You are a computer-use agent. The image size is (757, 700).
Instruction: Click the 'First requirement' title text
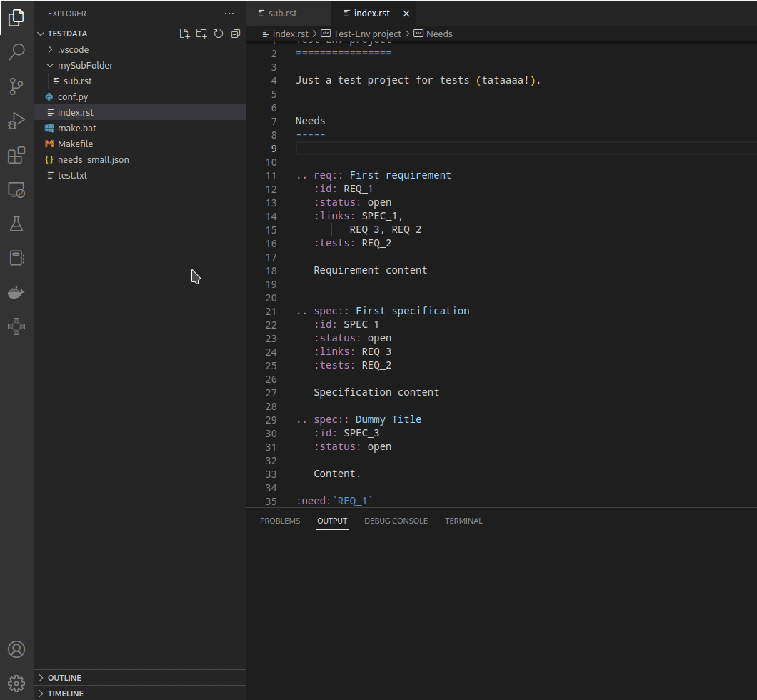(x=400, y=175)
